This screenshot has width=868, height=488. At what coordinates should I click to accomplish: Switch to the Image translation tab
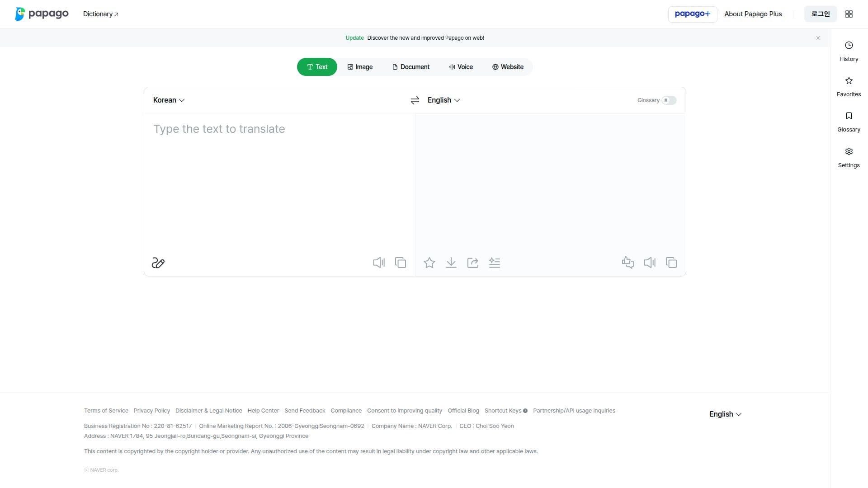click(360, 67)
